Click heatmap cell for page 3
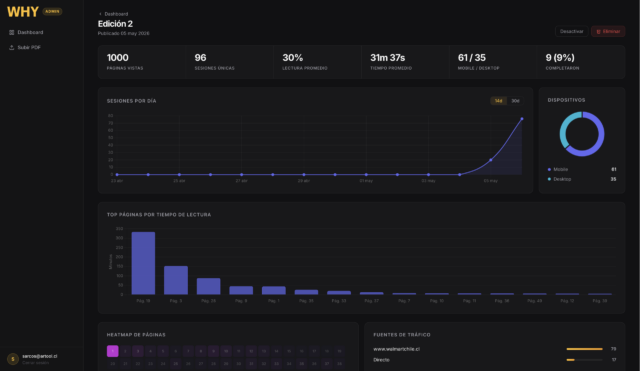This screenshot has width=640, height=371. click(x=138, y=351)
